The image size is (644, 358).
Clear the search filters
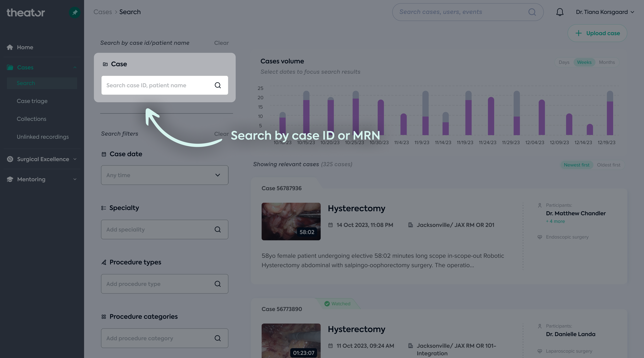221,134
